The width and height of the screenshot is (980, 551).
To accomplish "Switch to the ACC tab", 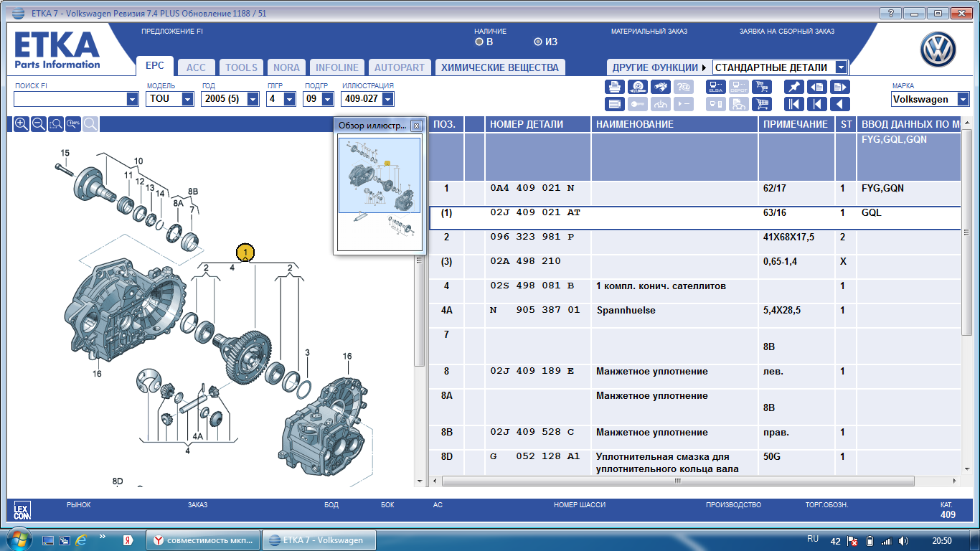I will (196, 67).
